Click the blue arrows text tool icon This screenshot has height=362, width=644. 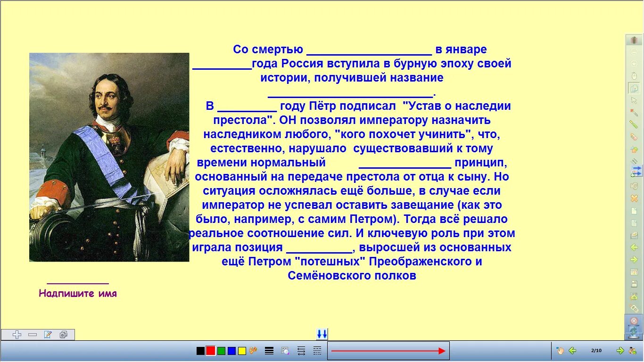(636, 171)
